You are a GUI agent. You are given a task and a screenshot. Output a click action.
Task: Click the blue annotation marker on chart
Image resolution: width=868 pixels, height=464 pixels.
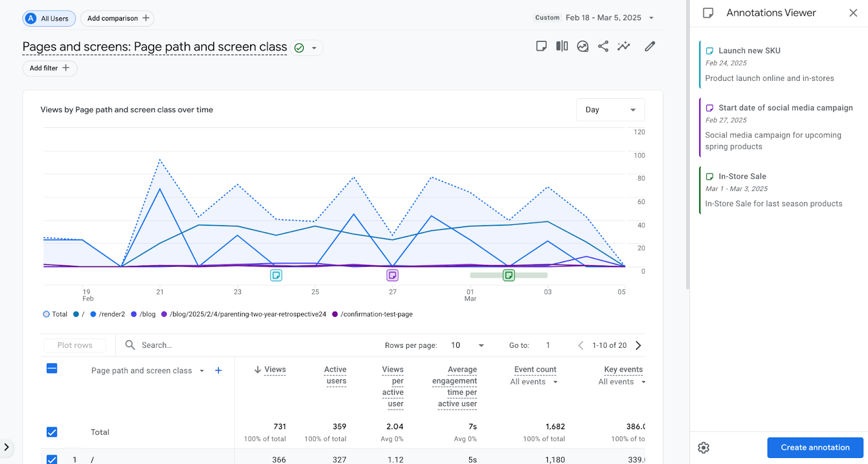click(276, 275)
